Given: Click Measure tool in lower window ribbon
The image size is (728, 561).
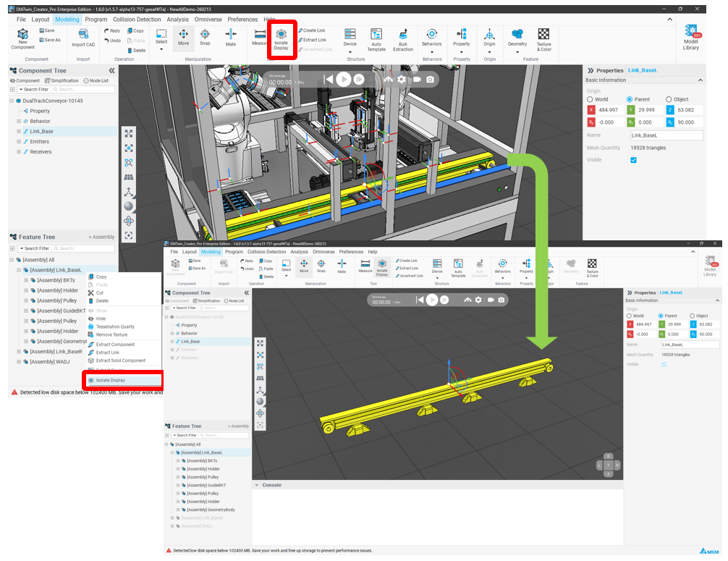Looking at the screenshot, I should 365,266.
